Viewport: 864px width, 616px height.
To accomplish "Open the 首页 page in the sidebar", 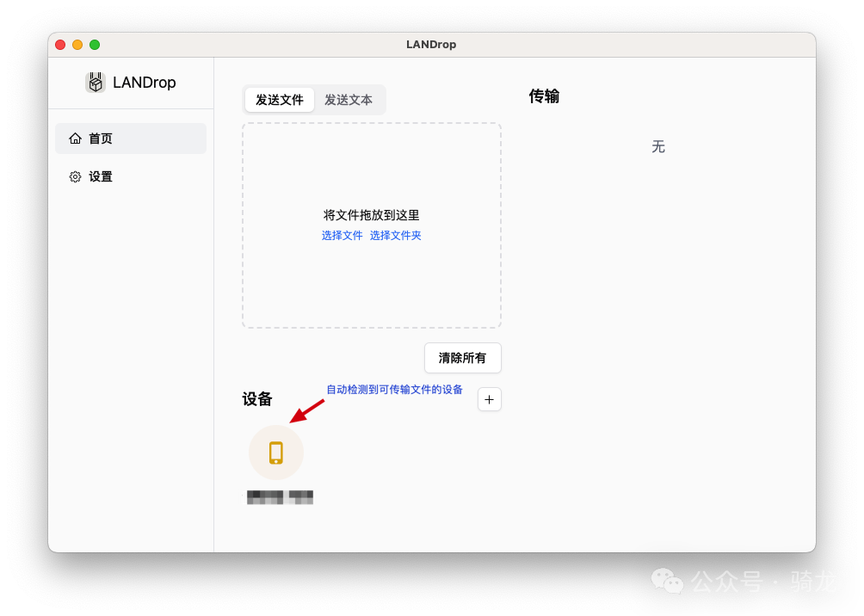I will 99,138.
